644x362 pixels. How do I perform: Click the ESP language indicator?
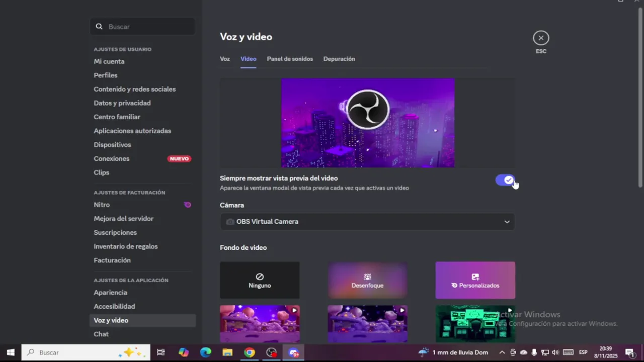(583, 352)
